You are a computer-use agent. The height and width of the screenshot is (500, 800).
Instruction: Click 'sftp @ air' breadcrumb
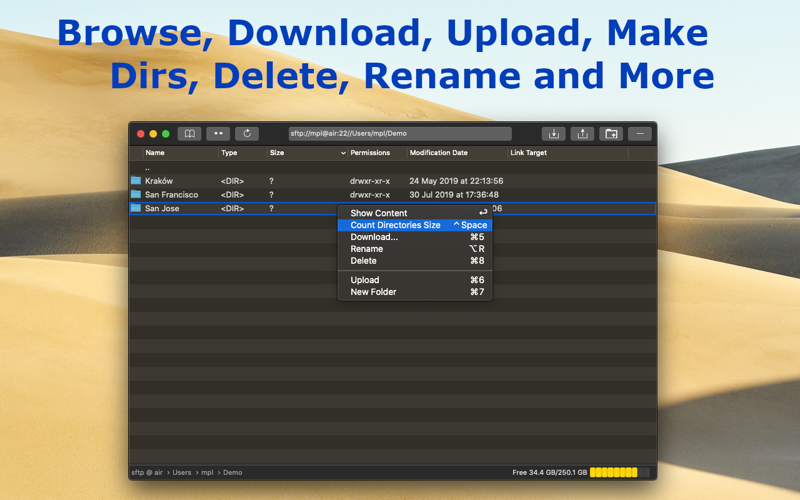coord(147,472)
